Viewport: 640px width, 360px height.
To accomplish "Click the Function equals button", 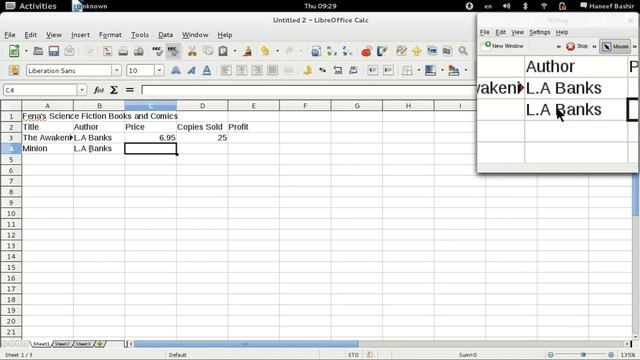I will pyautogui.click(x=129, y=90).
